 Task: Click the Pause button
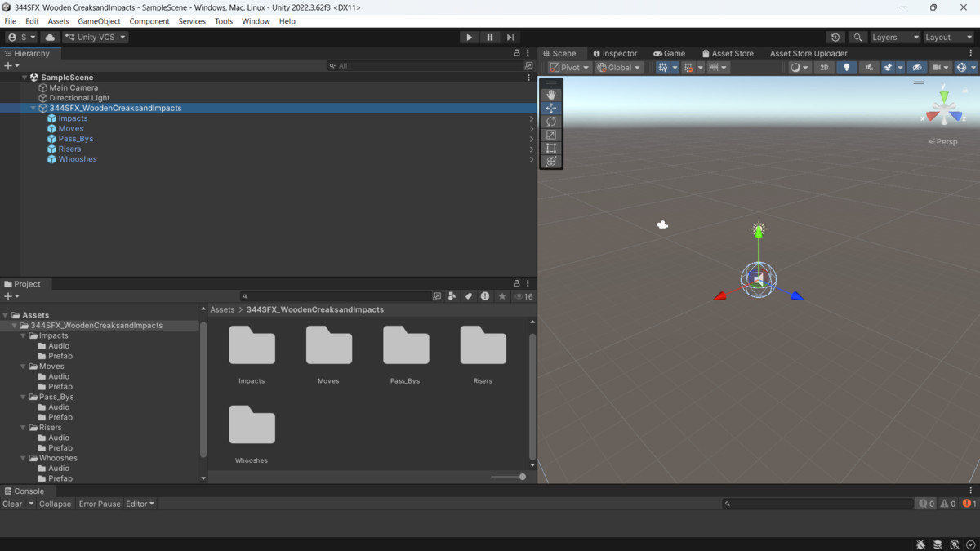pos(490,38)
